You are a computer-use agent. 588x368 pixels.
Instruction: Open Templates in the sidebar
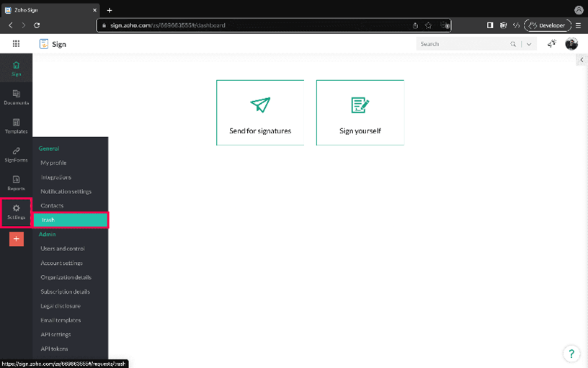(16, 126)
